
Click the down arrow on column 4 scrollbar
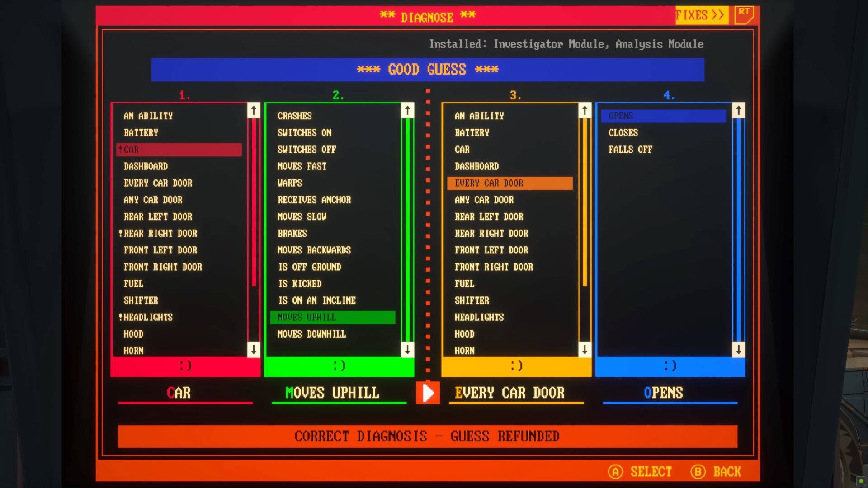(x=739, y=350)
